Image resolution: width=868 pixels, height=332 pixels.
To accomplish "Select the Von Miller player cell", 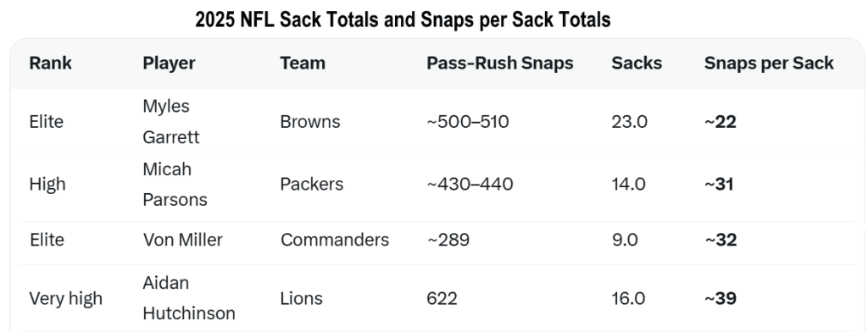I will 183,240.
